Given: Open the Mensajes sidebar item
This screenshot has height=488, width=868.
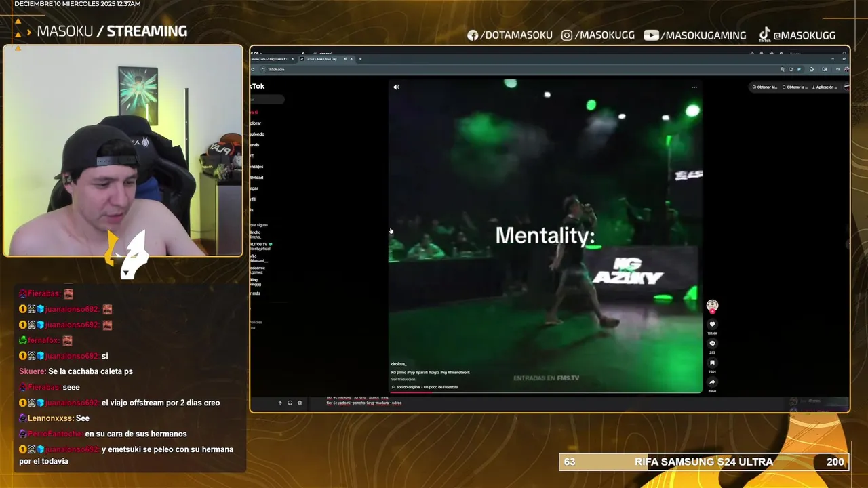Looking at the screenshot, I should [256, 167].
